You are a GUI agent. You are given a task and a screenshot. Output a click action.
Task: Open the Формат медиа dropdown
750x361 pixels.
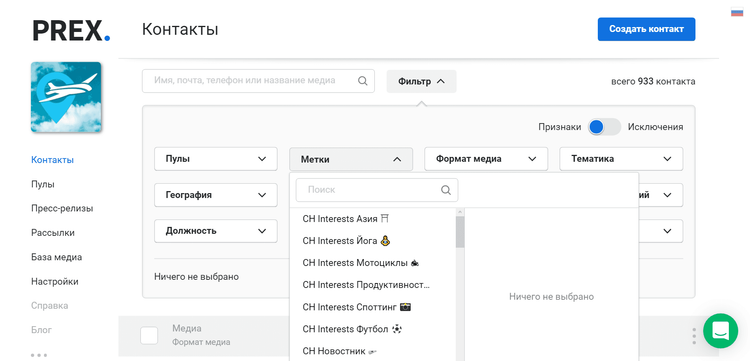coord(486,159)
